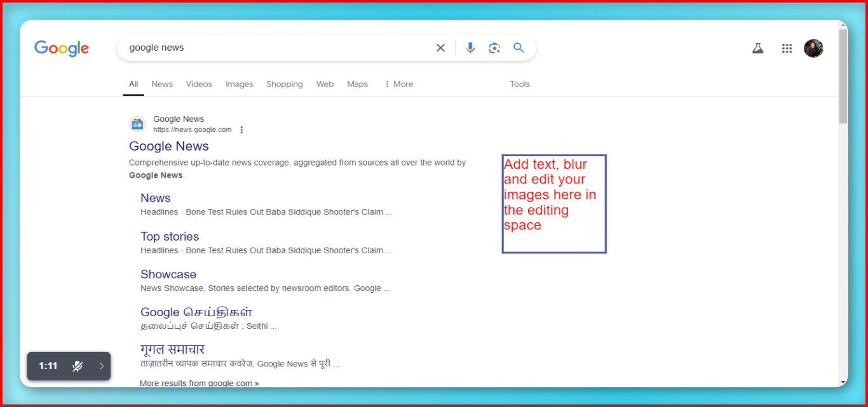Click the 1:11 recording timer
The width and height of the screenshot is (868, 407).
coord(48,366)
